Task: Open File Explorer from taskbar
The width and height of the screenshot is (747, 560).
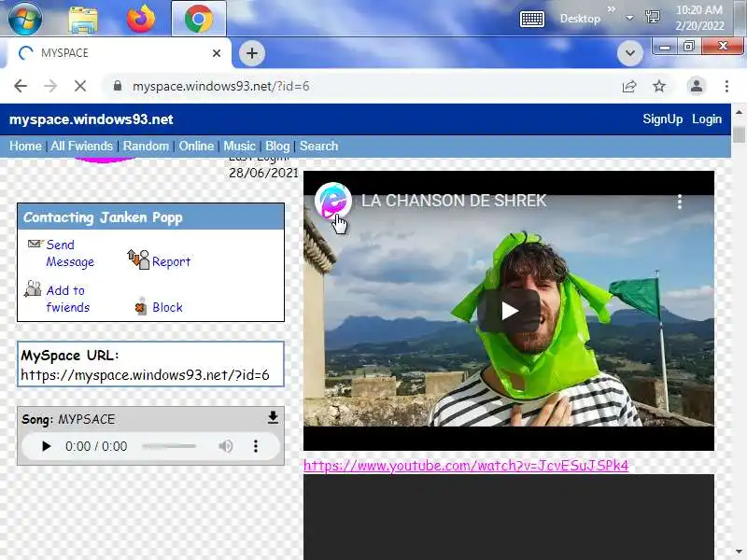Action: tap(83, 19)
